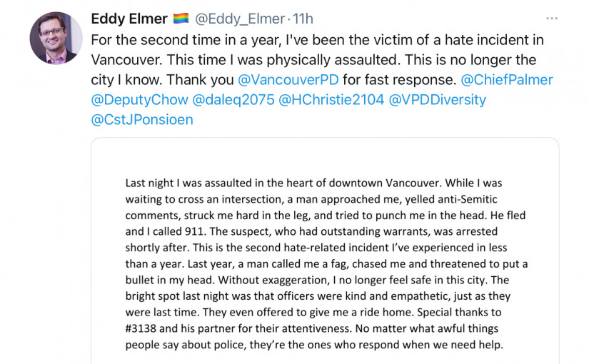This screenshot has height=364, width=589.
Task: Click the @CstJPonsioen mention
Action: (x=142, y=120)
